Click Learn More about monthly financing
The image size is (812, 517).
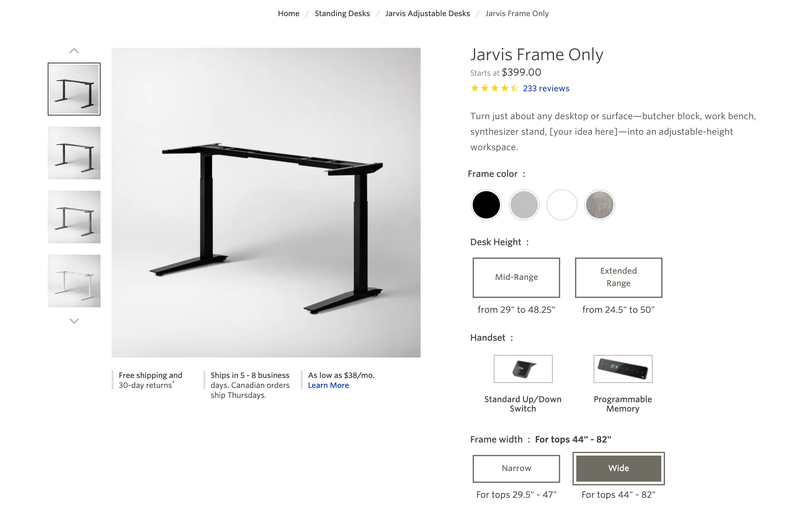pyautogui.click(x=328, y=385)
